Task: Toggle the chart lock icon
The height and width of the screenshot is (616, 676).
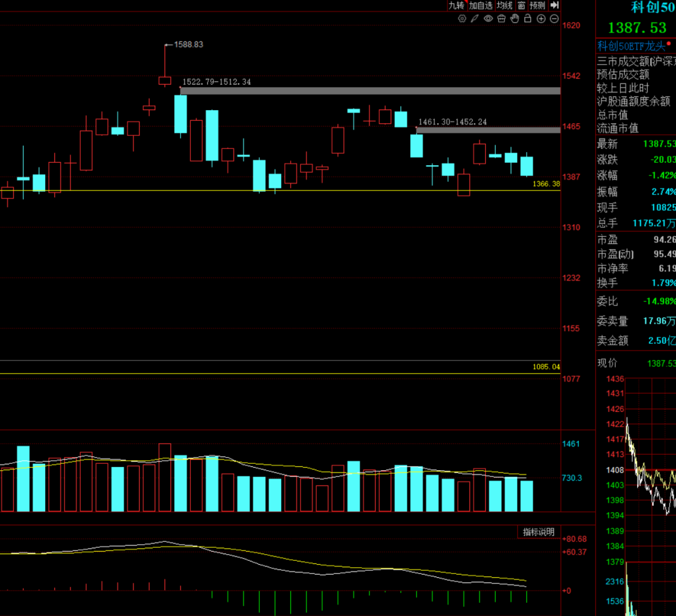Action: (528, 19)
